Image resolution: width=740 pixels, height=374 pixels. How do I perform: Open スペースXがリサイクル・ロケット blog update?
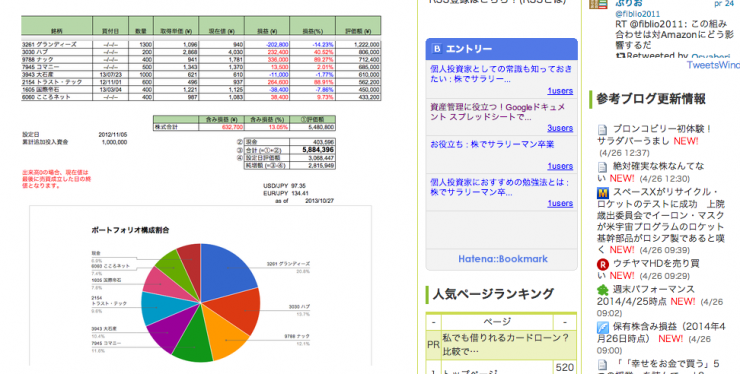[661, 221]
